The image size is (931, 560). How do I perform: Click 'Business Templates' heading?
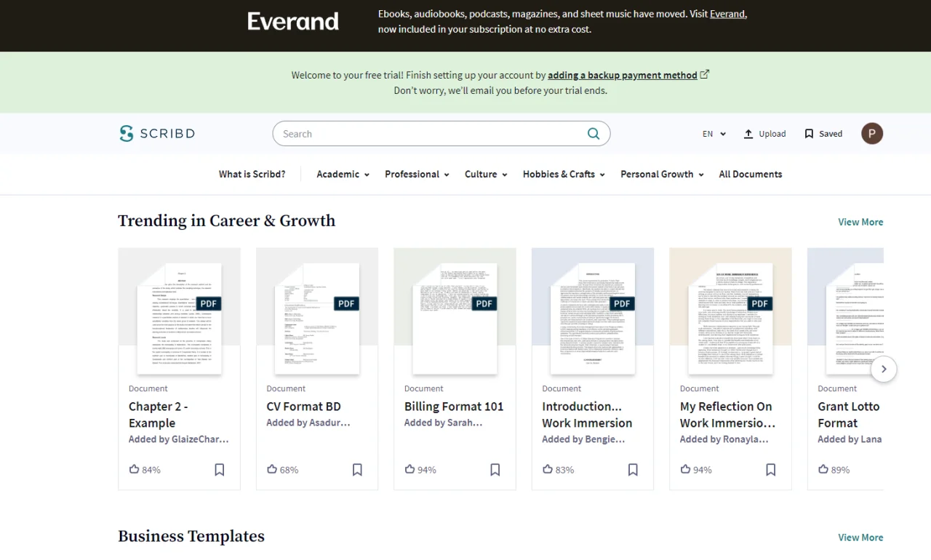pyautogui.click(x=191, y=537)
